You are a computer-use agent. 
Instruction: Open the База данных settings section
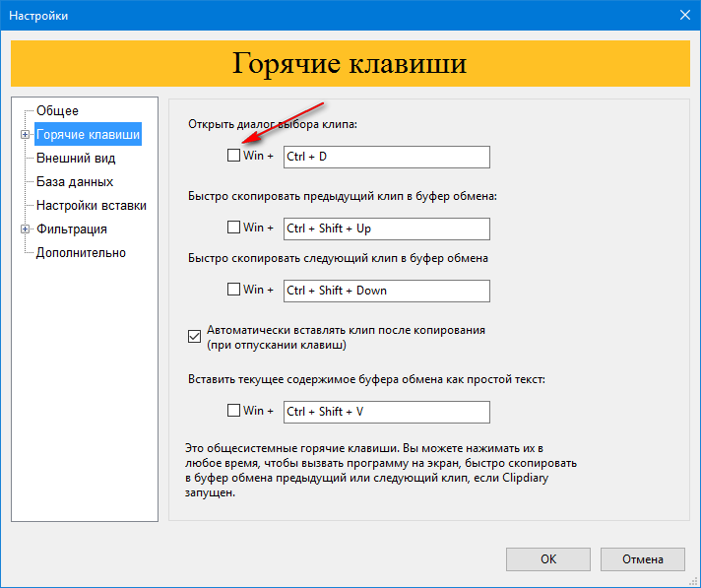pyautogui.click(x=75, y=181)
